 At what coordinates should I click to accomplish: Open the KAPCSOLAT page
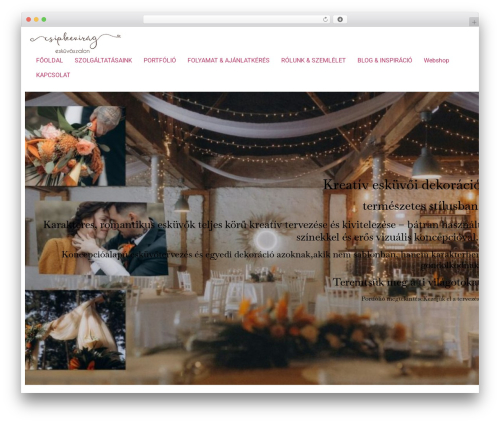point(53,75)
